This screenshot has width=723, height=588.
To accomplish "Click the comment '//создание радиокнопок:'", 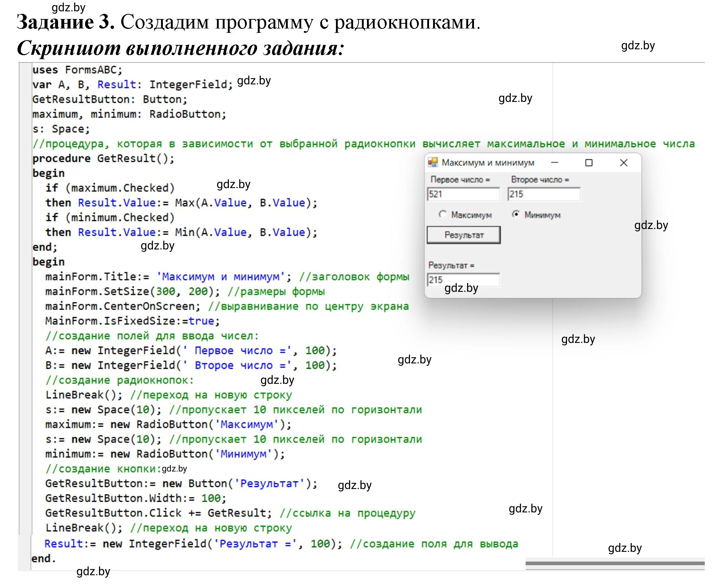I will [119, 380].
